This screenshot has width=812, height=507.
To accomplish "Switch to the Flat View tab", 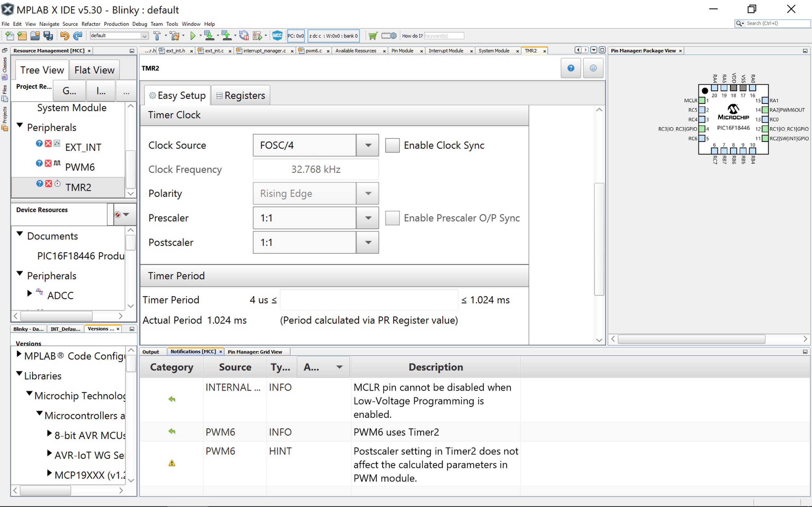I will pyautogui.click(x=95, y=70).
